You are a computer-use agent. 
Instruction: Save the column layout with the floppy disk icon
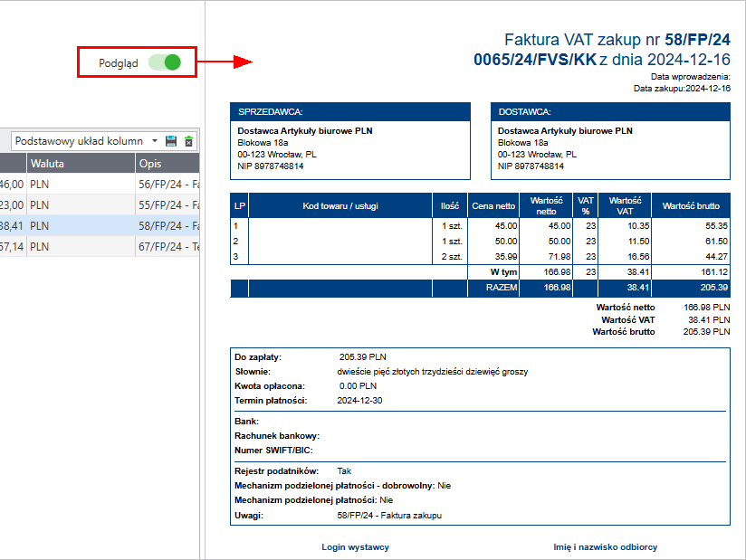pyautogui.click(x=171, y=141)
